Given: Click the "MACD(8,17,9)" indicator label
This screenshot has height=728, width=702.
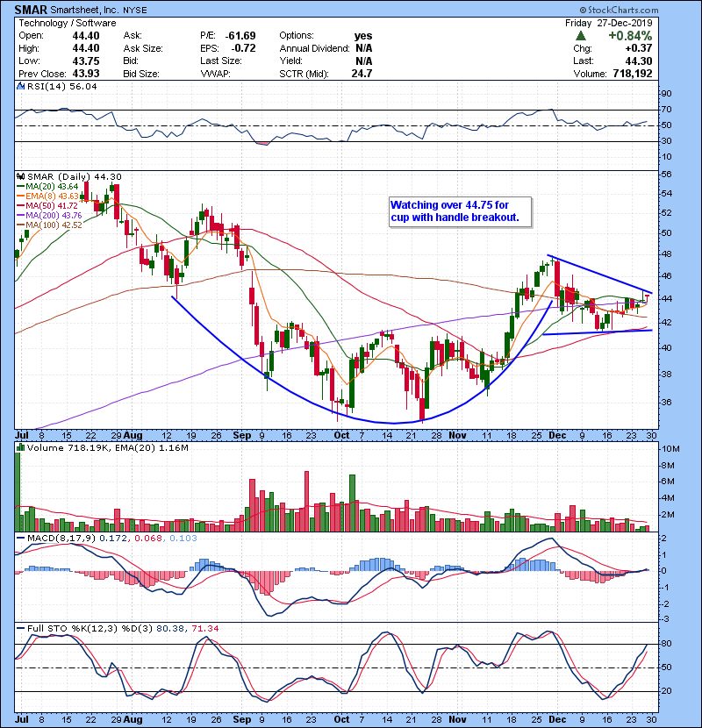Looking at the screenshot, I should click(x=61, y=538).
